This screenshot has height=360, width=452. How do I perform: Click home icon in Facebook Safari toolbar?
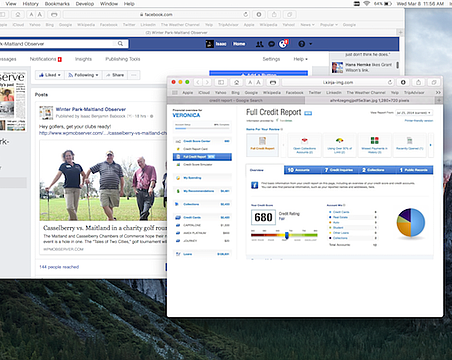(x=18, y=14)
